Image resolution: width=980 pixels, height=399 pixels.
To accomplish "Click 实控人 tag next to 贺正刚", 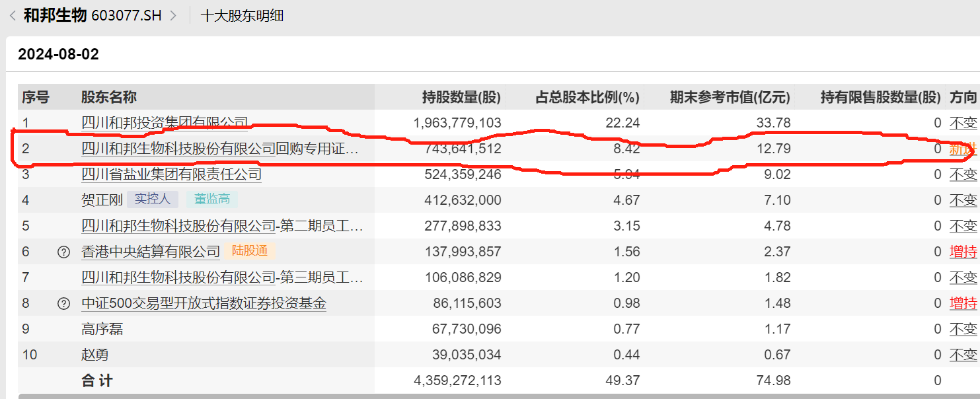I will click(153, 199).
